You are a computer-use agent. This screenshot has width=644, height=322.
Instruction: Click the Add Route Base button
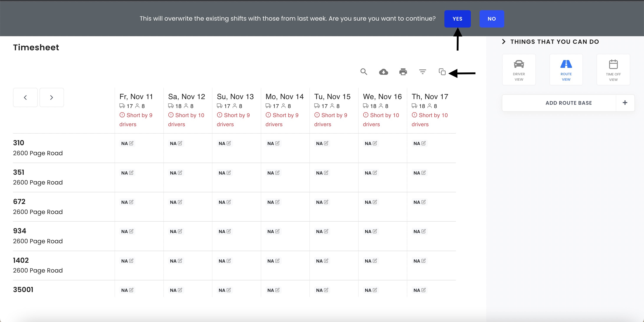tap(568, 103)
